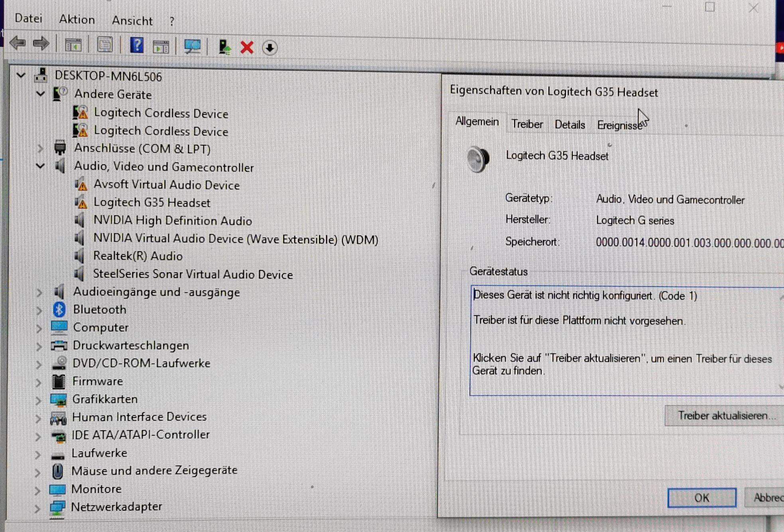This screenshot has height=532, width=784.
Task: Switch to the Treiber tab
Action: click(527, 124)
